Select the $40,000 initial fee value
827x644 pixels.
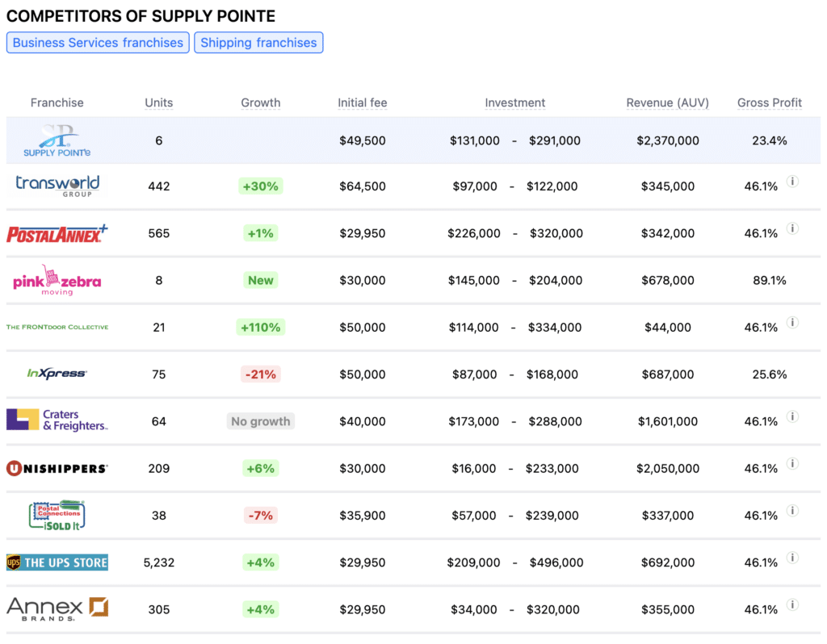tap(363, 421)
